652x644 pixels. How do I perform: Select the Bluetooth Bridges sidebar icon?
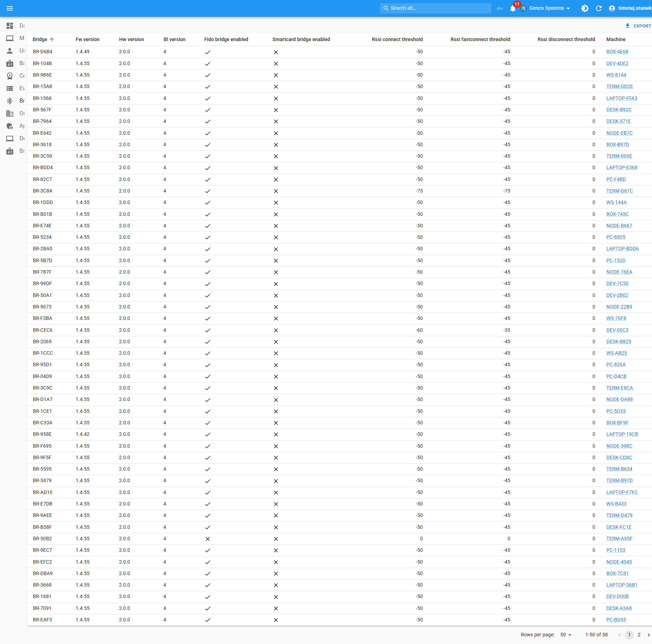coord(10,101)
